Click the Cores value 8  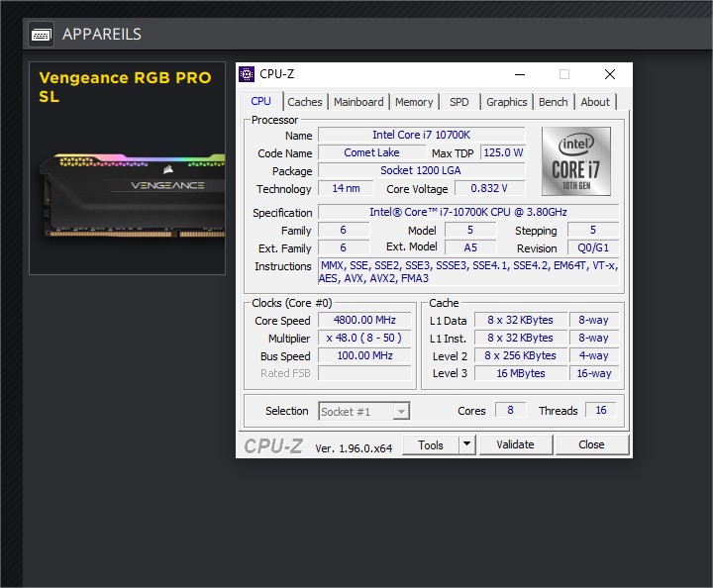510,410
